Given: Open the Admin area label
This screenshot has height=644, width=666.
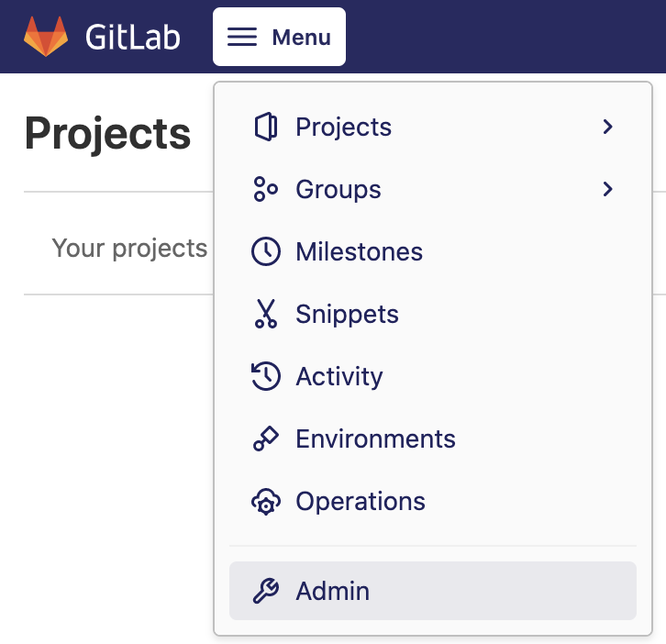Looking at the screenshot, I should click(332, 592).
